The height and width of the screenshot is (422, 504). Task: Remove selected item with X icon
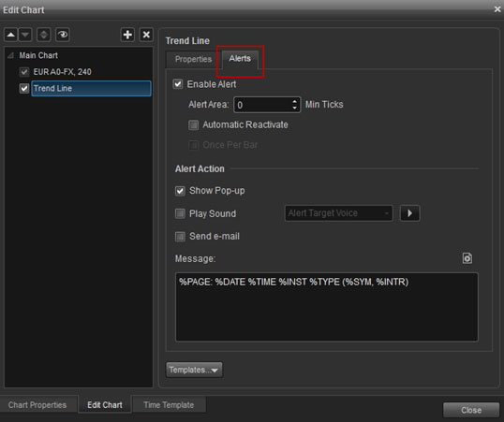pos(146,35)
